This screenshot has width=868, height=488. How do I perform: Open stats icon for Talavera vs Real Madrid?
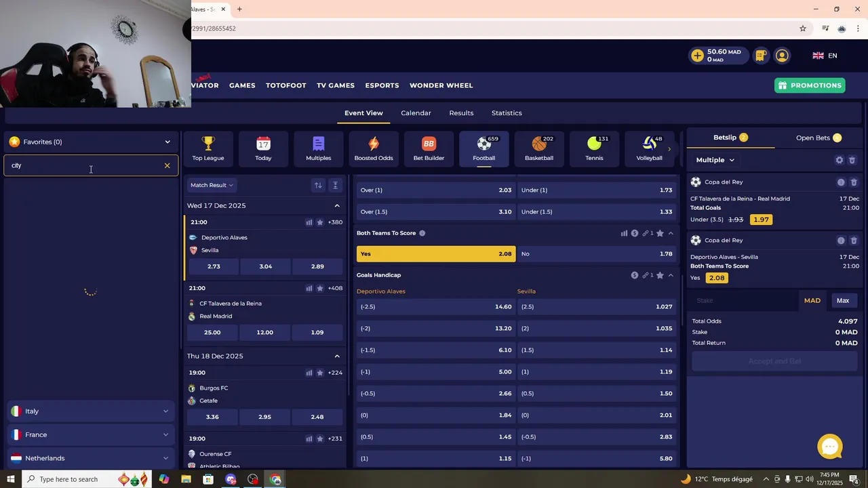(309, 288)
